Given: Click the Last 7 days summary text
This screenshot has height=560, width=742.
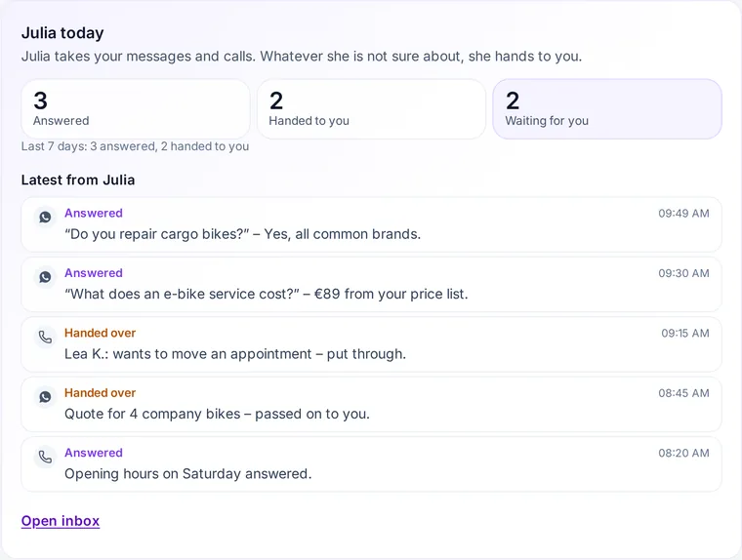Looking at the screenshot, I should pos(135,146).
